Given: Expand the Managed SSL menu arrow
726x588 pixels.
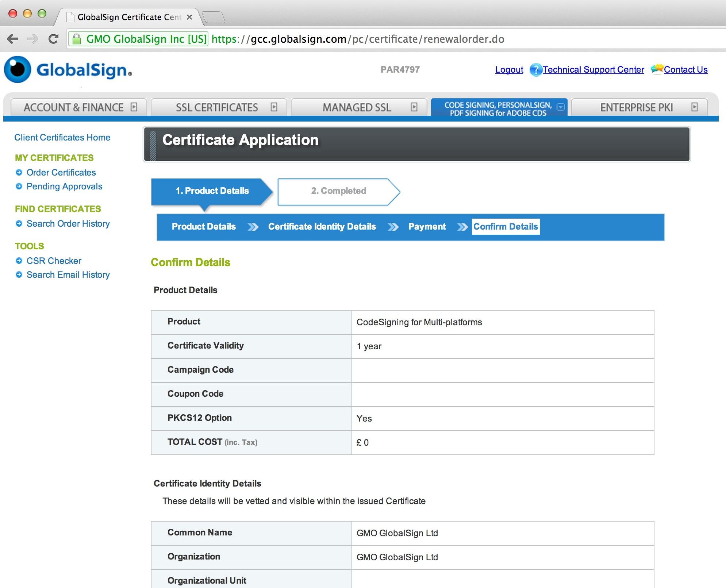Looking at the screenshot, I should 414,107.
